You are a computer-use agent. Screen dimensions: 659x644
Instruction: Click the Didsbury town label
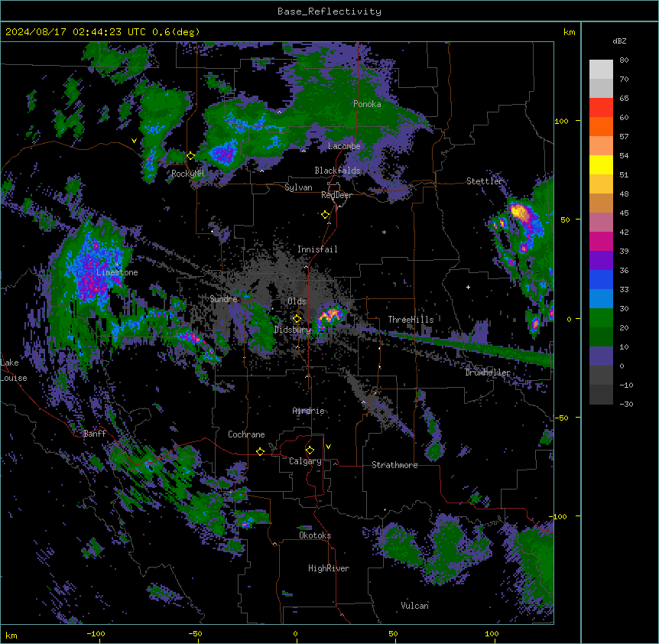(292, 330)
